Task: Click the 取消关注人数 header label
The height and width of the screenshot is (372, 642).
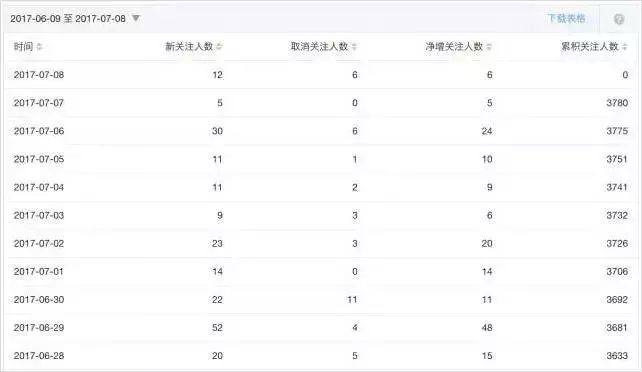Action: (319, 46)
